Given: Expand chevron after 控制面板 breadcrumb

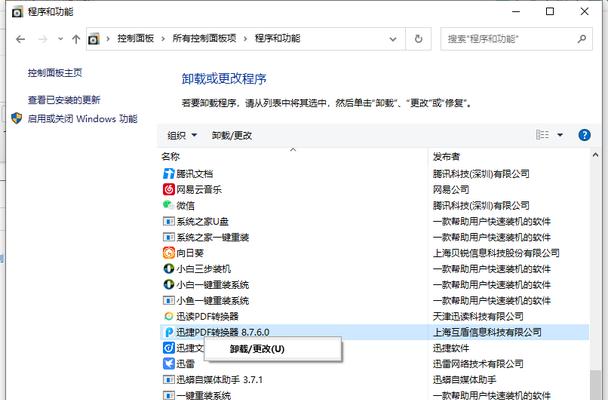Looking at the screenshot, I should coord(163,39).
